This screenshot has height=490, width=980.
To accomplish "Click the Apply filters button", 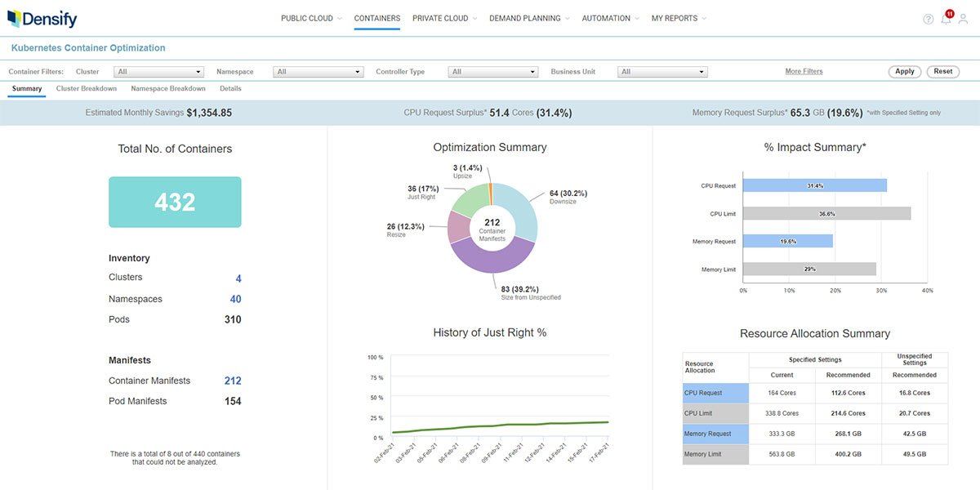I will click(904, 71).
